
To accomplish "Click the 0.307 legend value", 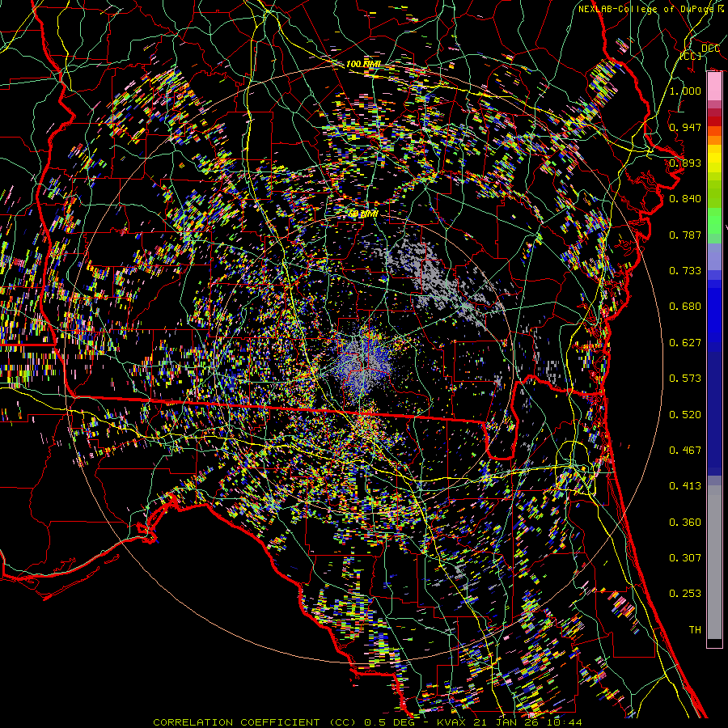I will point(685,558).
